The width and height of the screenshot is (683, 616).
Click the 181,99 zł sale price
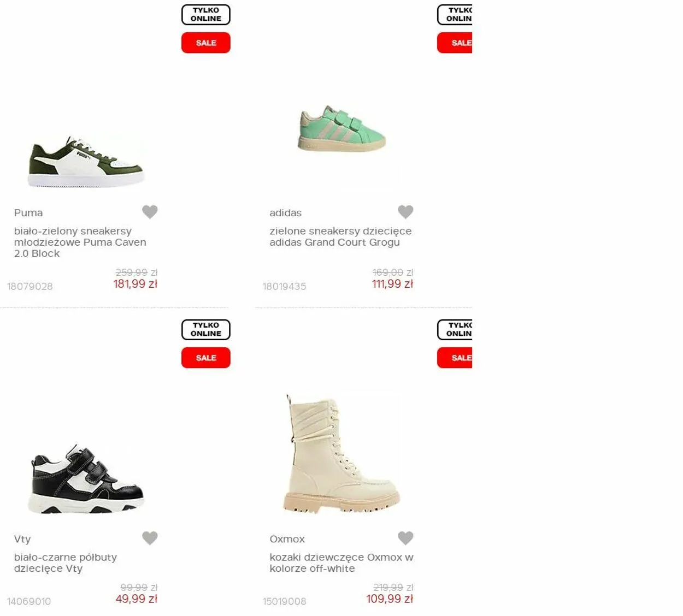[136, 284]
